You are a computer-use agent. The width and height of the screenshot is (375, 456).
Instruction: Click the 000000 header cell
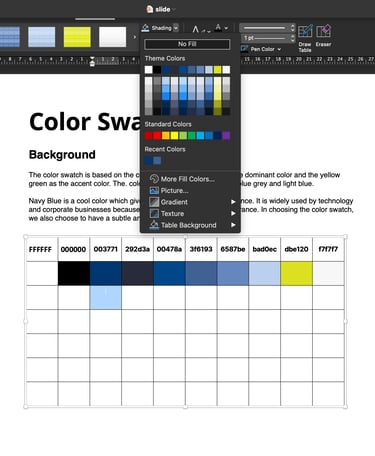73,249
